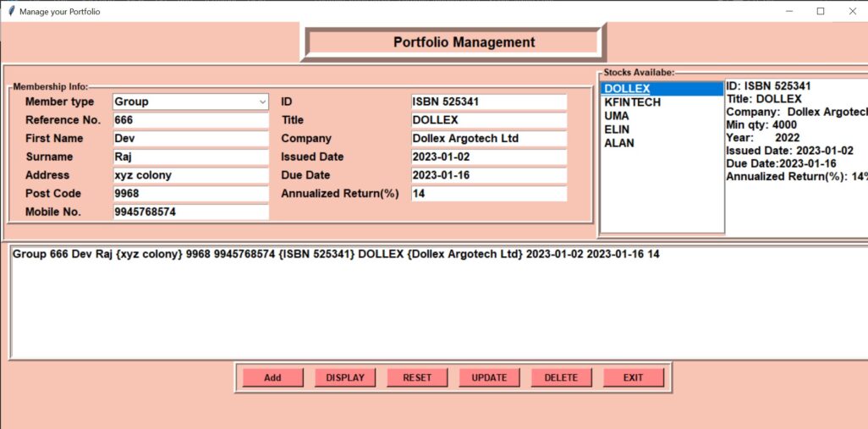Edit the First Name field with Dev
The width and height of the screenshot is (868, 429).
[191, 139]
